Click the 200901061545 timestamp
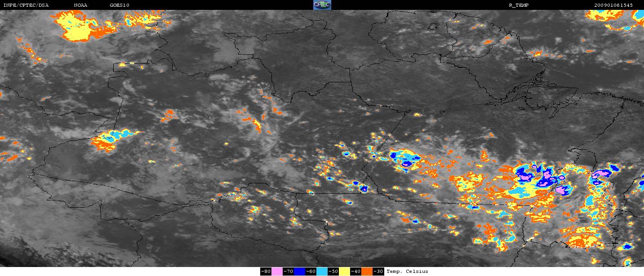The image size is (644, 276). tap(613, 5)
